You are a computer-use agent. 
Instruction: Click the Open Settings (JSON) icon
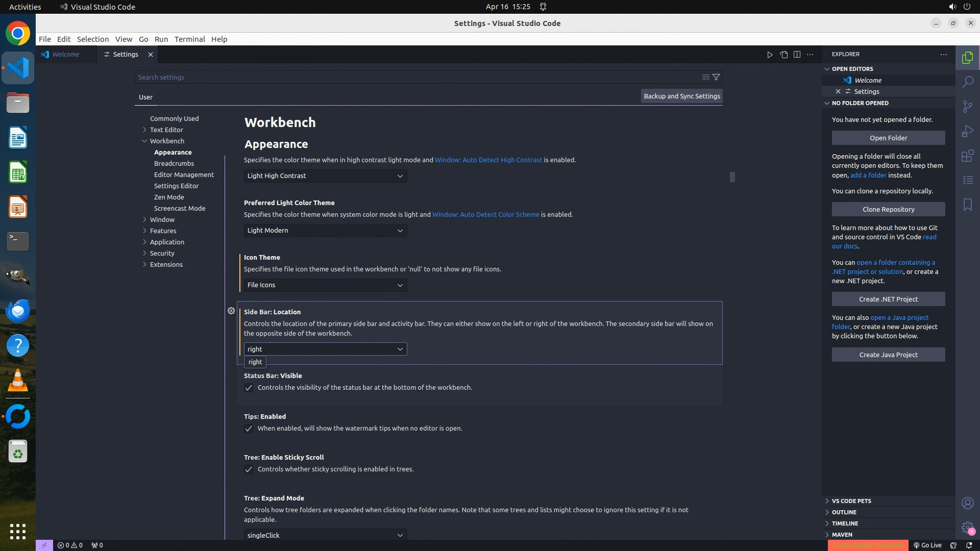pyautogui.click(x=783, y=55)
